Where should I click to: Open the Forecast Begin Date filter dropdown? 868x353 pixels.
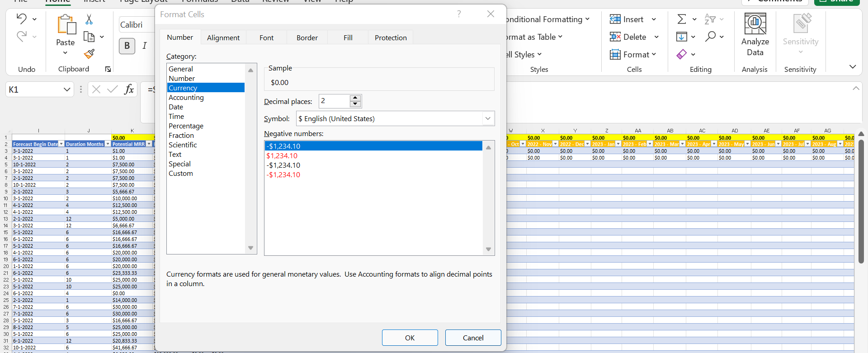click(x=61, y=144)
